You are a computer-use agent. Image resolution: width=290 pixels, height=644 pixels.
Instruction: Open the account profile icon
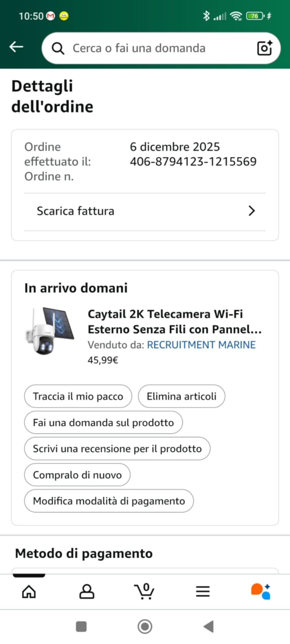point(87,591)
